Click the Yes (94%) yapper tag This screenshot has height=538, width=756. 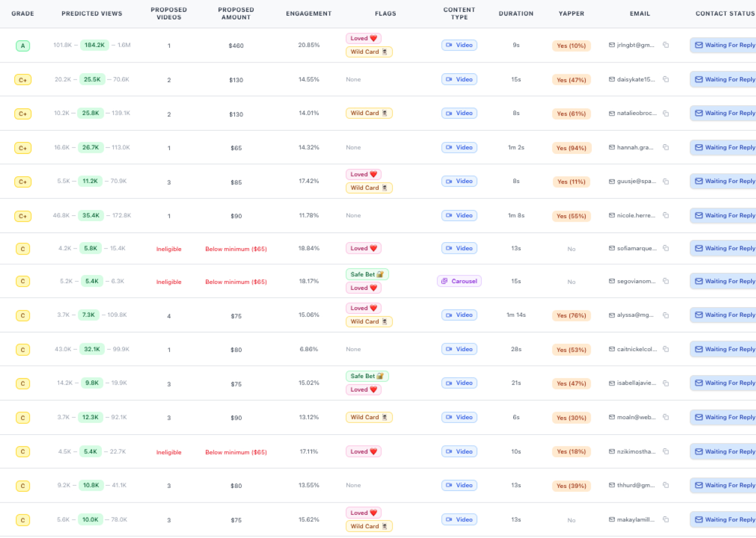point(571,148)
